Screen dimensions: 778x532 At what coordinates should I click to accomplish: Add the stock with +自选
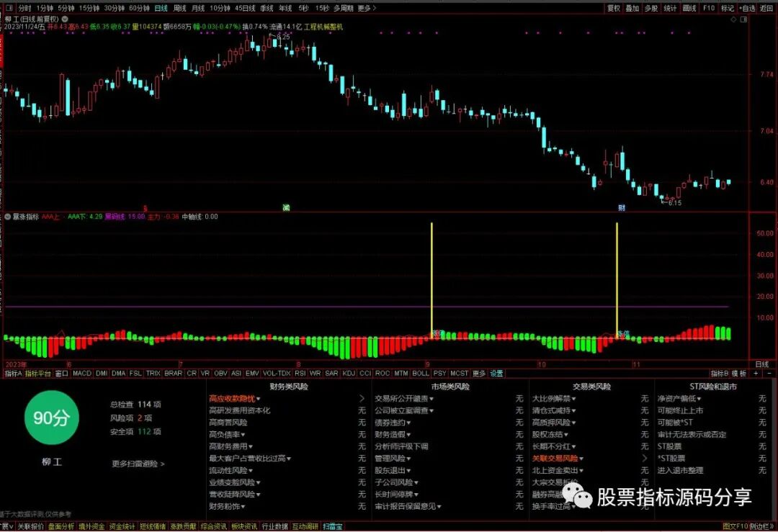747,8
